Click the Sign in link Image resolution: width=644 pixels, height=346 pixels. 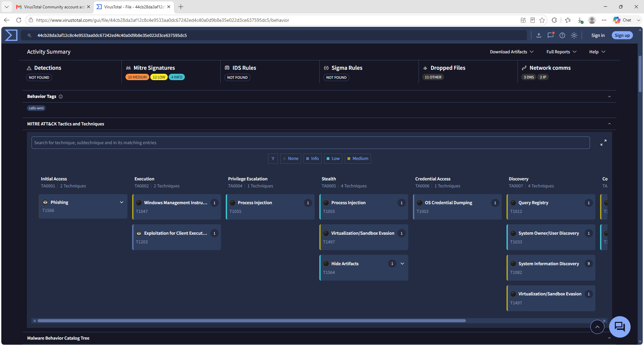tap(598, 36)
